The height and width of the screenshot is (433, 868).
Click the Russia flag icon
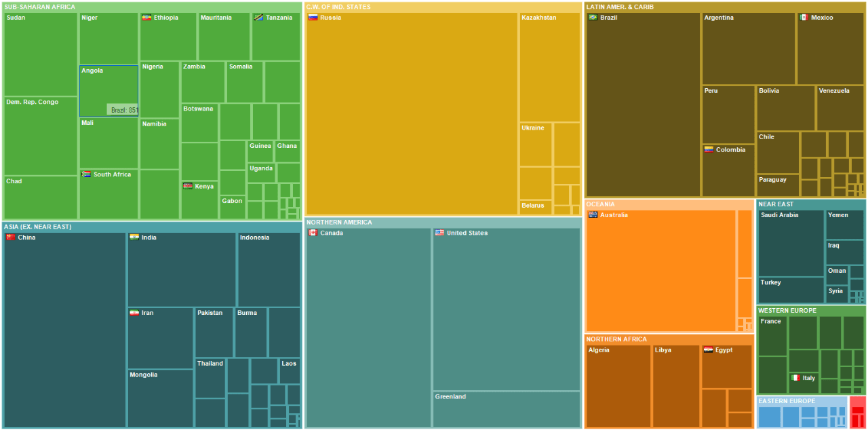313,18
